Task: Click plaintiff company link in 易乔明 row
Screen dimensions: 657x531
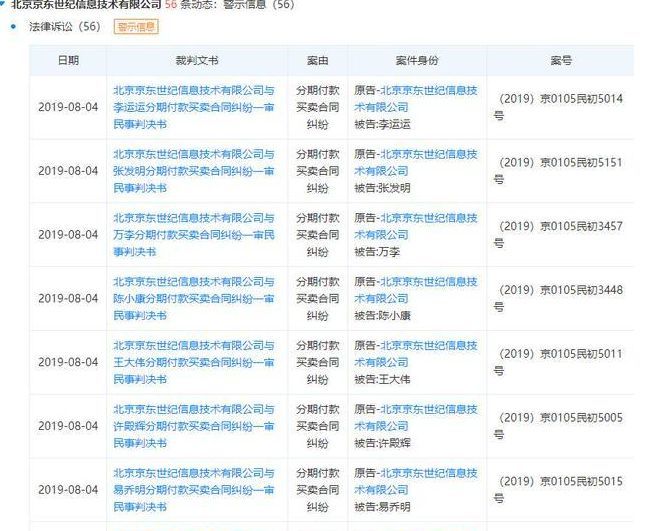Action: click(x=416, y=481)
